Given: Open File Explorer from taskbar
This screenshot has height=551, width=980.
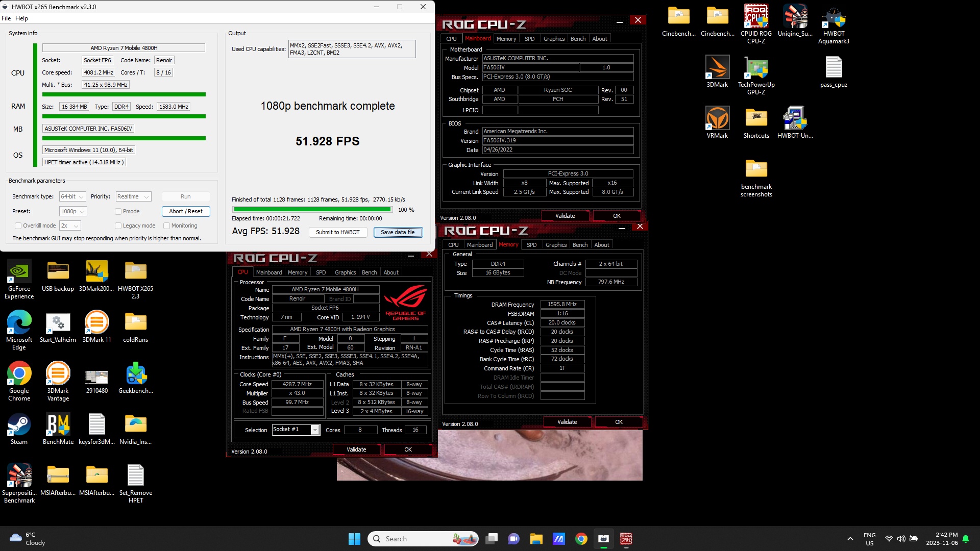Looking at the screenshot, I should coord(536,539).
